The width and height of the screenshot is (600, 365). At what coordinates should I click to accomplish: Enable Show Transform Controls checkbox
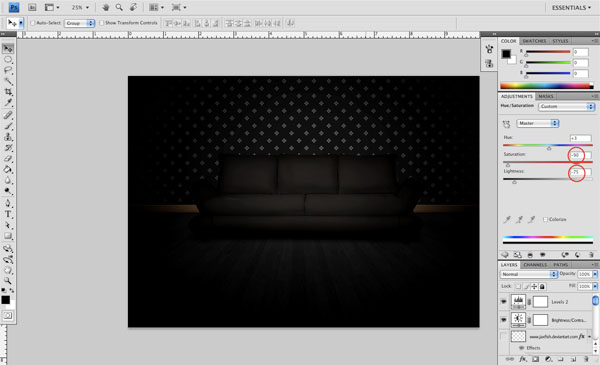[101, 23]
